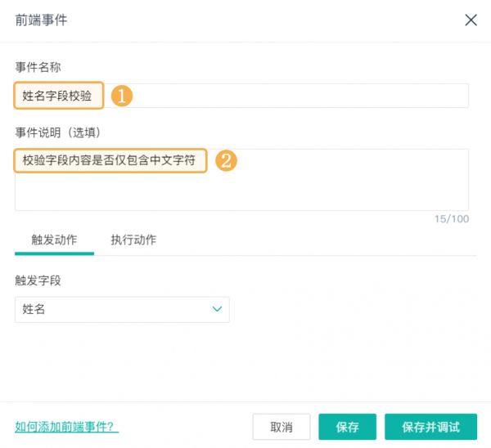
Task: Click the 事件名称 field label
Action: point(38,67)
